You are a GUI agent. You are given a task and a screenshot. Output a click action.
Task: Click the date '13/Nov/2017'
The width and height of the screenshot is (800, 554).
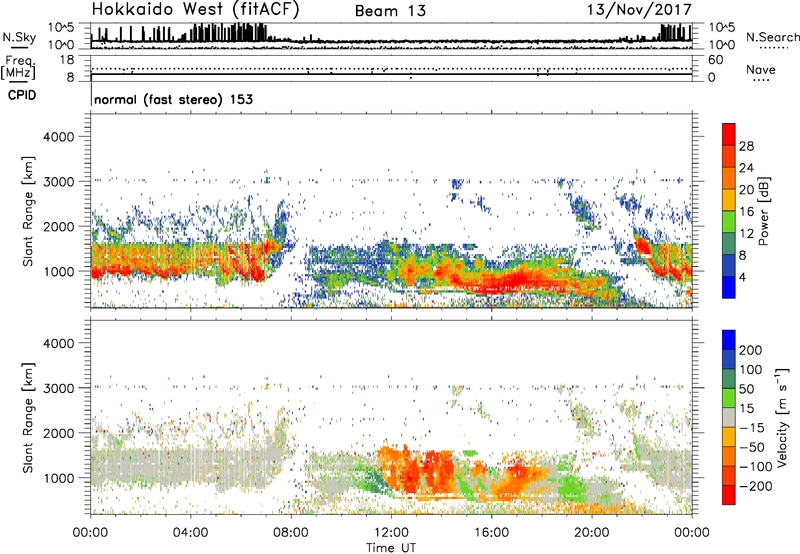pyautogui.click(x=639, y=9)
